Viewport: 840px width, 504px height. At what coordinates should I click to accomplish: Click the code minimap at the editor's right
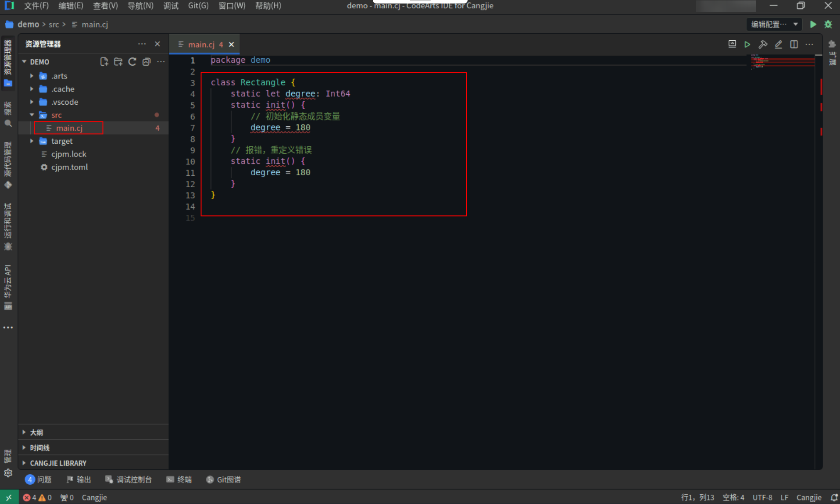pyautogui.click(x=783, y=61)
